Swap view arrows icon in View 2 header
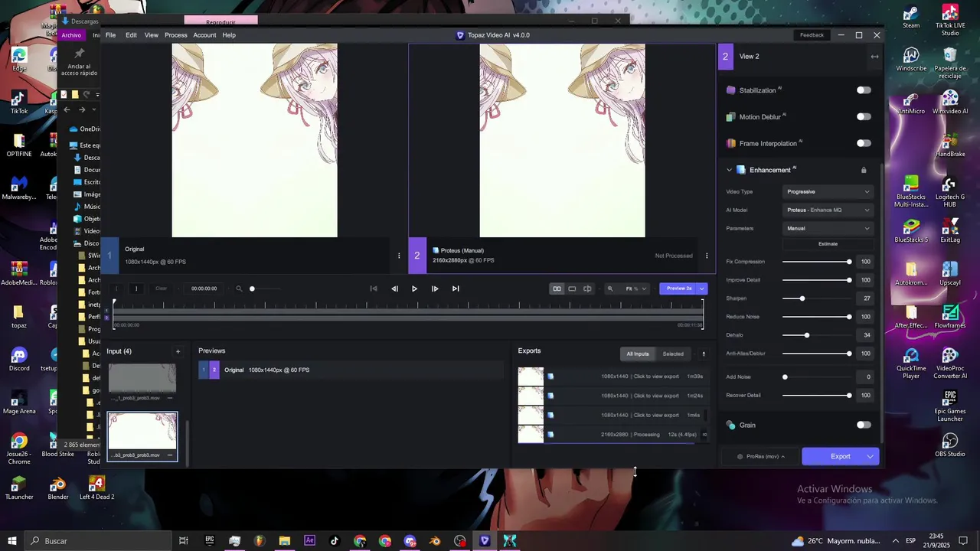 (x=874, y=57)
